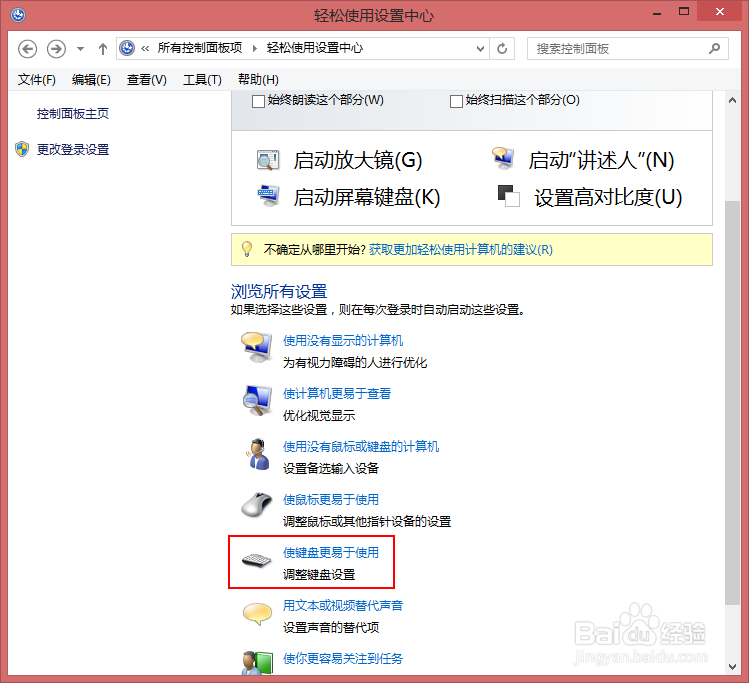Open 使计算机更易于查看 link
Screen dimensions: 749x683
tap(337, 394)
